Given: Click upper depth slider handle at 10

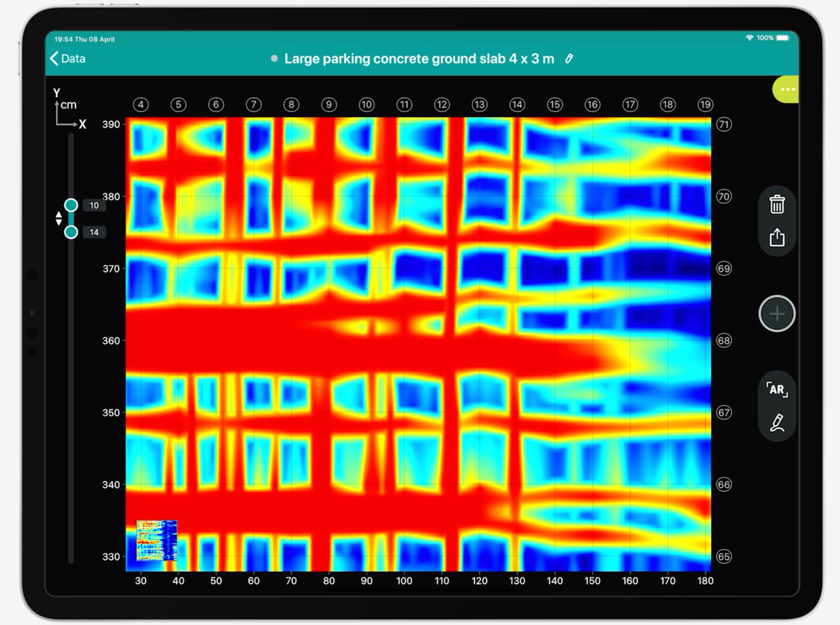Looking at the screenshot, I should click(71, 205).
